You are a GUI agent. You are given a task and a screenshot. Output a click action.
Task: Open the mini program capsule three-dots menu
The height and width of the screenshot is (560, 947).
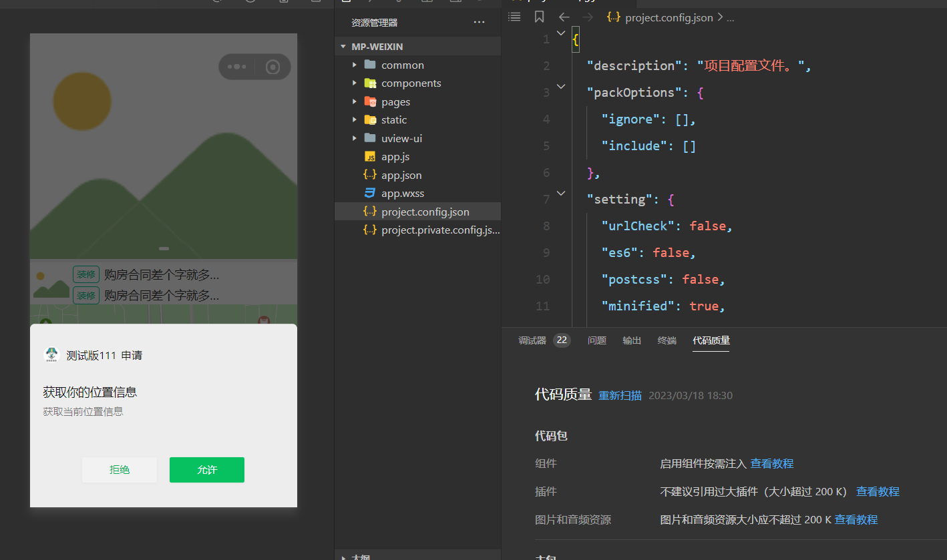237,67
